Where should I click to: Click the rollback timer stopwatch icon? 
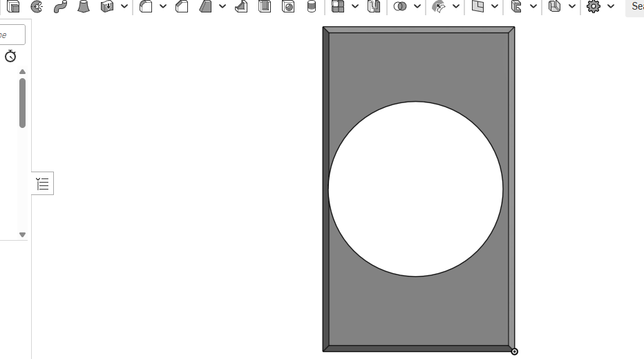click(10, 56)
